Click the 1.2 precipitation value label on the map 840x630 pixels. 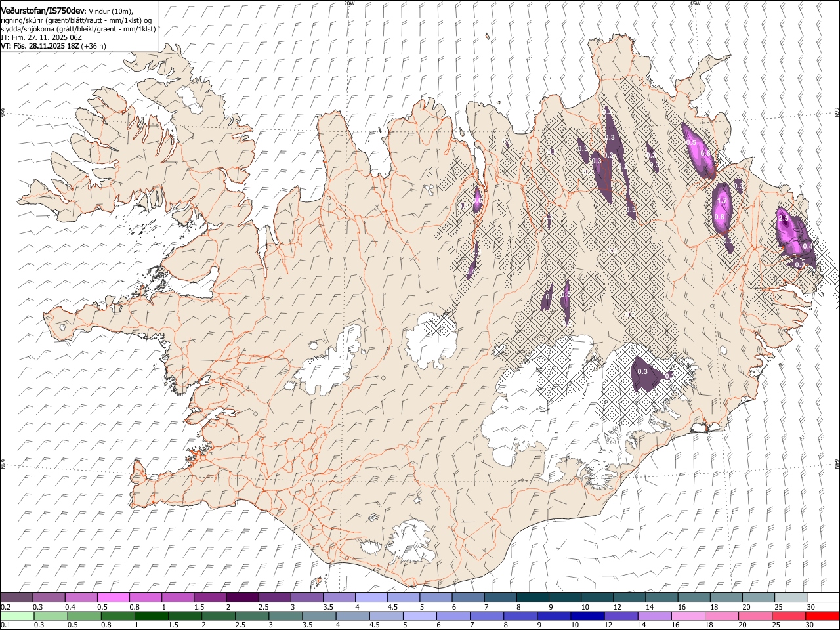723,201
